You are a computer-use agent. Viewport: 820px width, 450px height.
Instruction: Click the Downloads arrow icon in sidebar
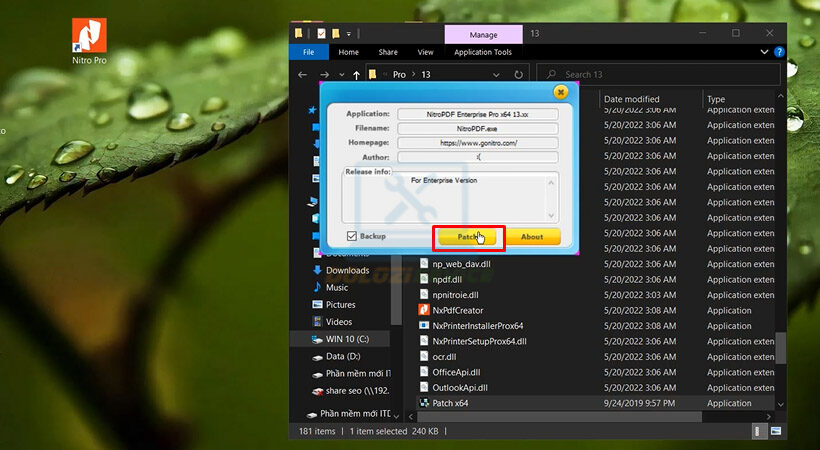click(317, 270)
